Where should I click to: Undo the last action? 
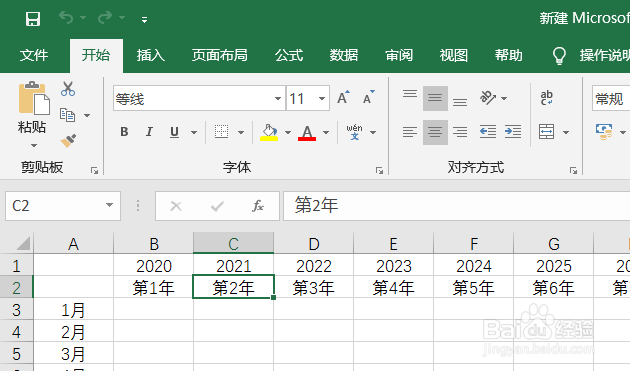[66, 18]
